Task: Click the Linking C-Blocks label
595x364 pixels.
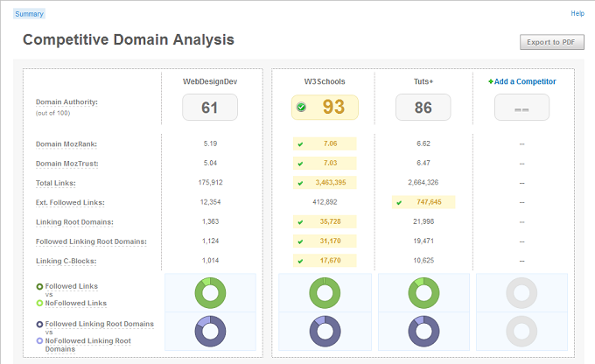Action: (66, 261)
